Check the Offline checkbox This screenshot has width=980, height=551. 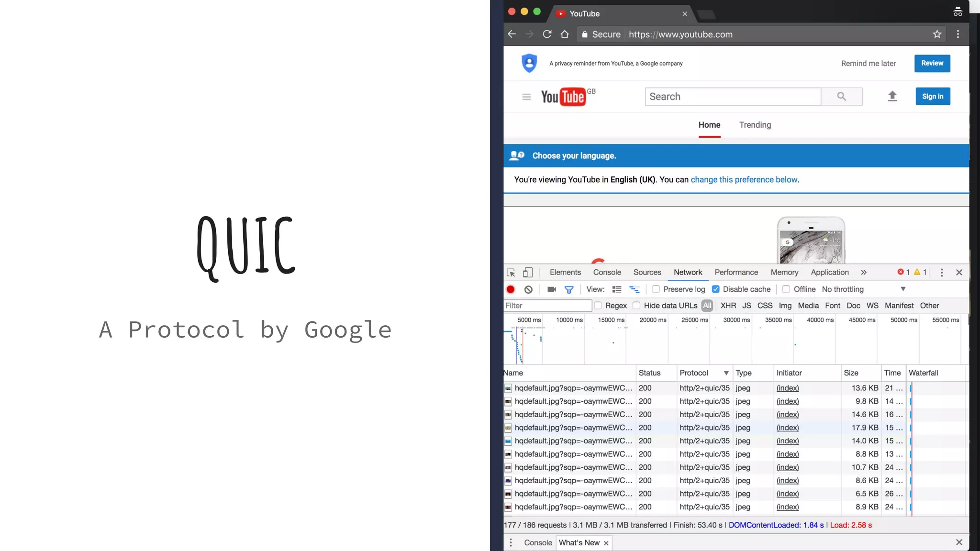click(x=786, y=289)
